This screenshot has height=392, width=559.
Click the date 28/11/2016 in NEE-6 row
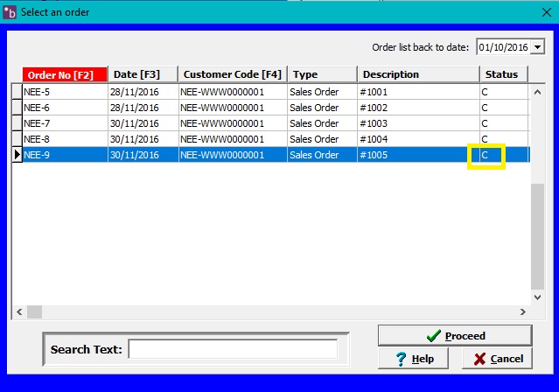[x=135, y=108]
